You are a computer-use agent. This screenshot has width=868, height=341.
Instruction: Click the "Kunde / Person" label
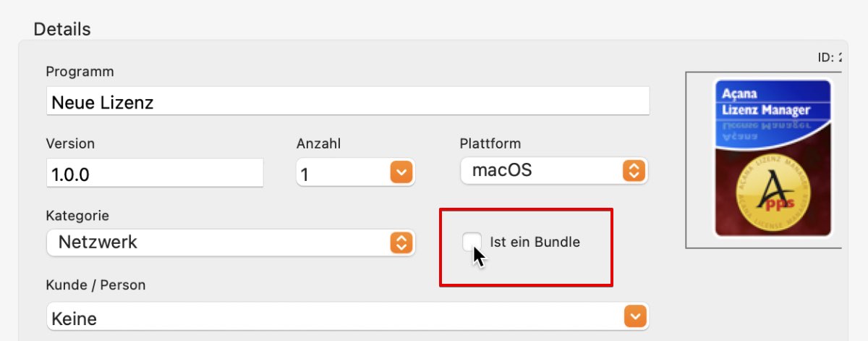click(x=95, y=285)
